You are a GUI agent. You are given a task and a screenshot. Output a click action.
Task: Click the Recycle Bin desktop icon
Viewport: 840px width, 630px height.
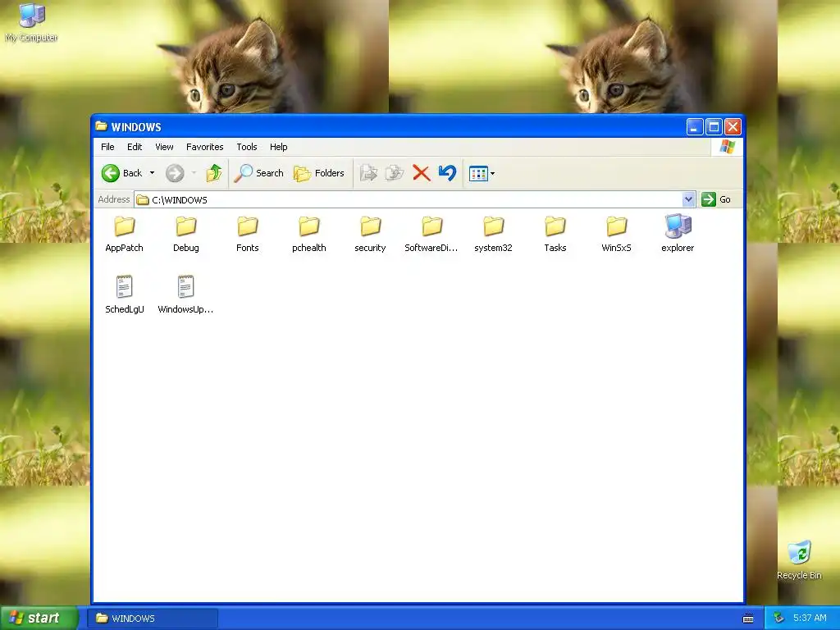799,560
